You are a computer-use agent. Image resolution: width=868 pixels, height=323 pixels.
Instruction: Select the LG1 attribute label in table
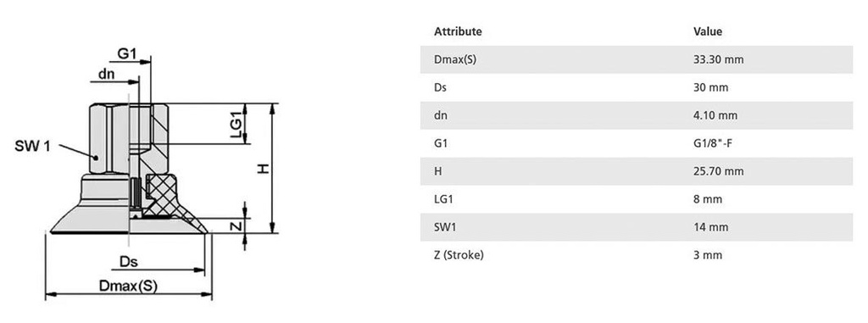point(443,199)
